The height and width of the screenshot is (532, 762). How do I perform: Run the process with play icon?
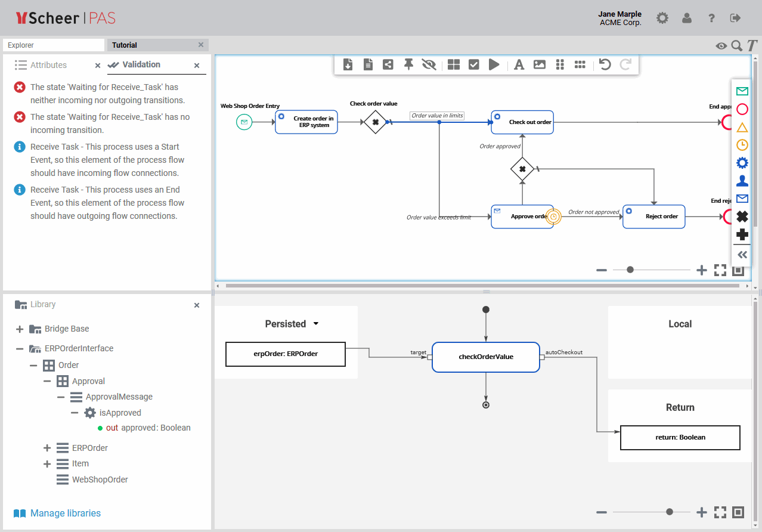pos(494,64)
